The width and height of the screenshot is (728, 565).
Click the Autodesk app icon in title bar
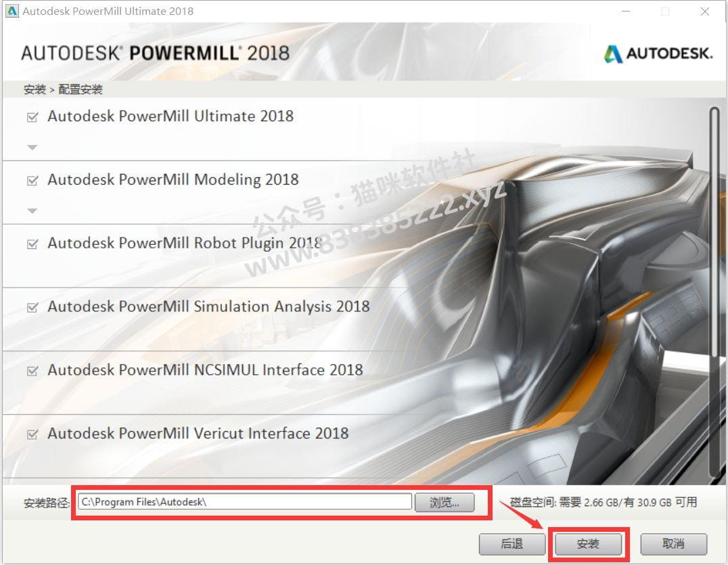click(12, 11)
